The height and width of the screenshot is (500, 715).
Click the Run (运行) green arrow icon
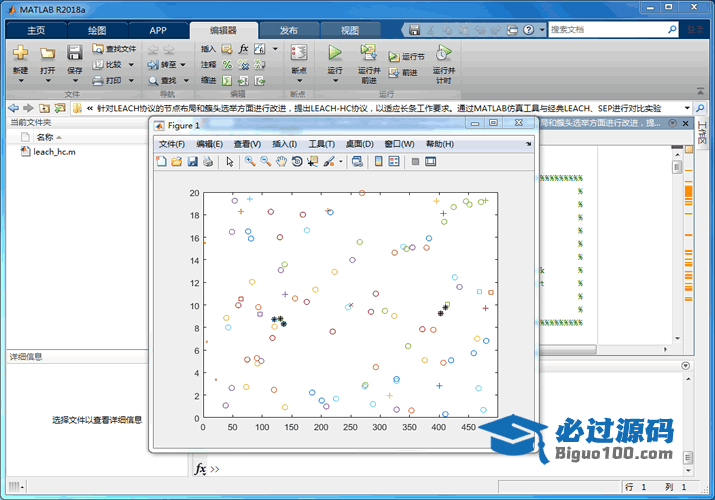pyautogui.click(x=335, y=52)
